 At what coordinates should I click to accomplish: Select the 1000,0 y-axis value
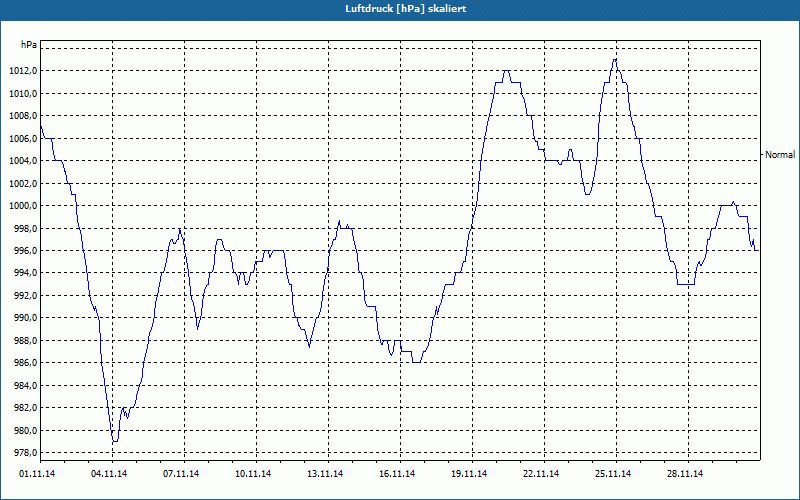point(23,206)
